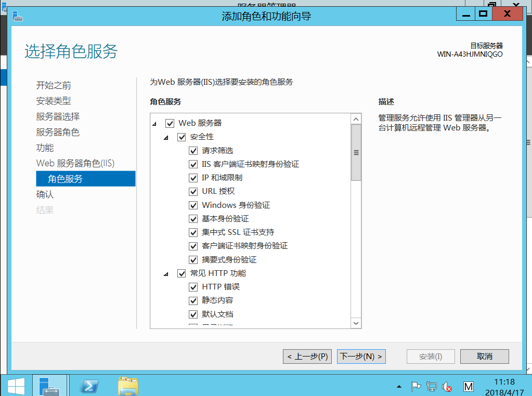Click the wizard title bar icon
Screen dimensions: 532x396
(17, 16)
